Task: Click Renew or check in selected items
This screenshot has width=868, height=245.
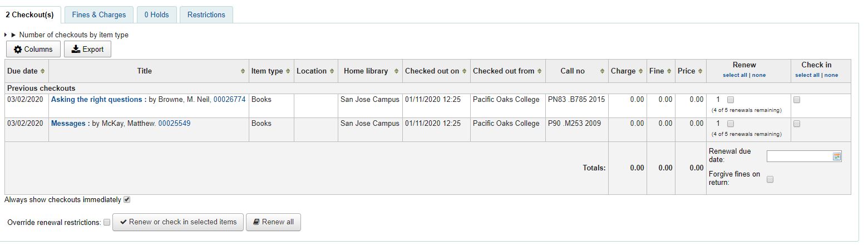Action: coord(179,222)
